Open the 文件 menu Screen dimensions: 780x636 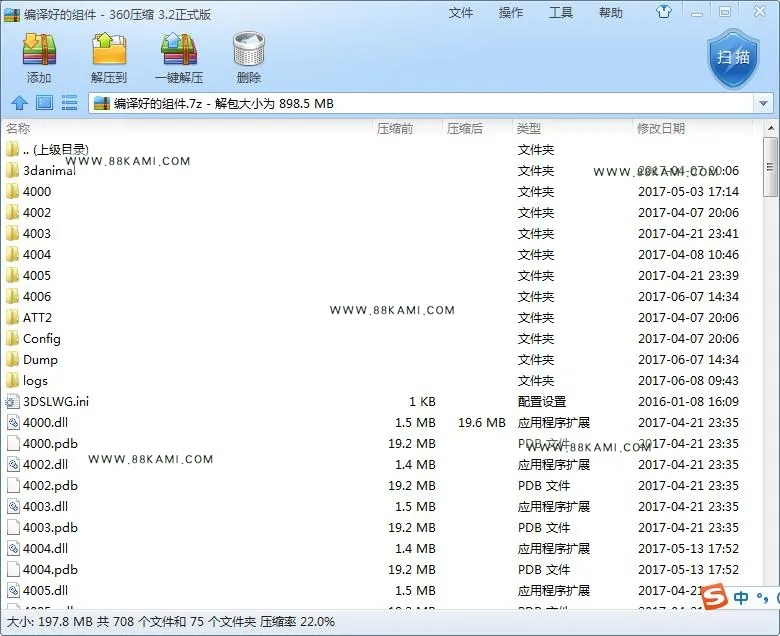tap(461, 13)
